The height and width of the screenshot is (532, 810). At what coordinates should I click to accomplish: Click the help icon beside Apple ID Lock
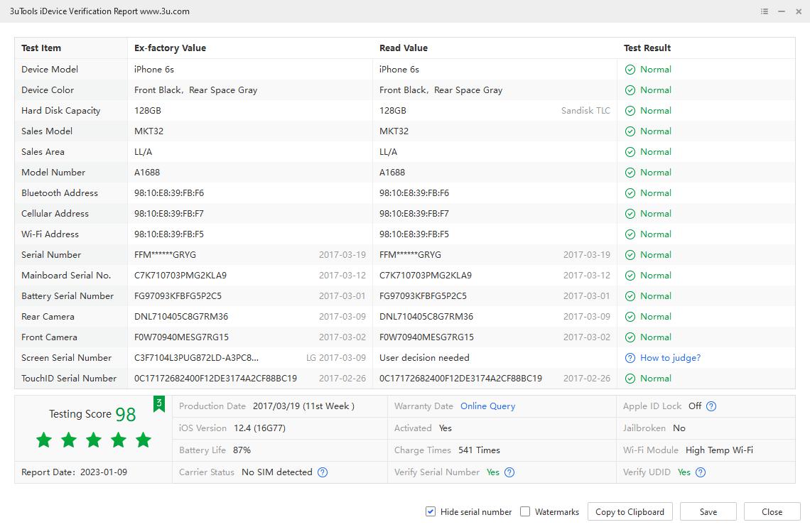click(711, 406)
